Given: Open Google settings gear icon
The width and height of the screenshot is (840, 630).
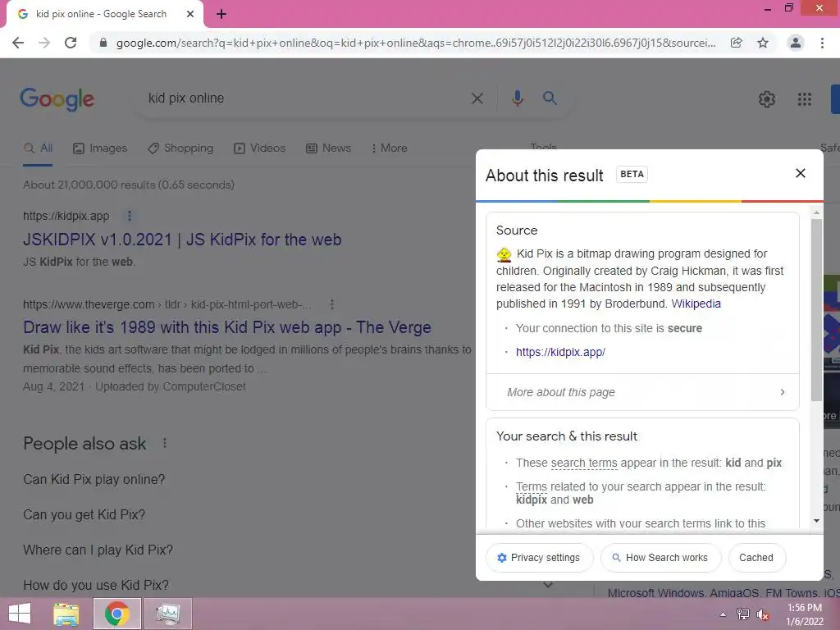Looking at the screenshot, I should point(767,99).
